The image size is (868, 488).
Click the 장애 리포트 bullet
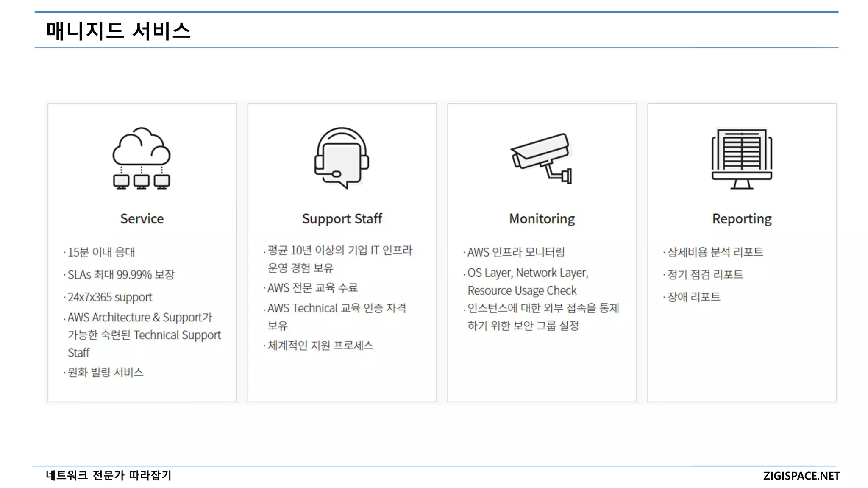694,297
